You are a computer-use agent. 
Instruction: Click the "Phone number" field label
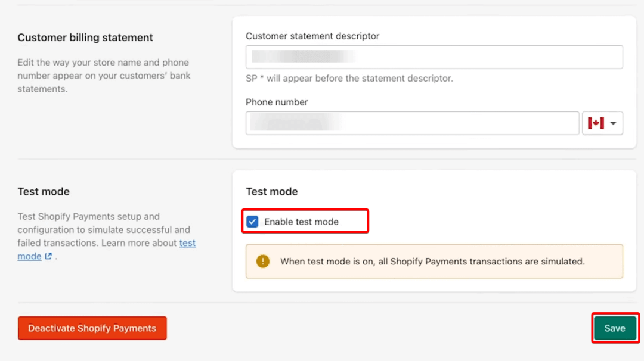[x=277, y=102]
